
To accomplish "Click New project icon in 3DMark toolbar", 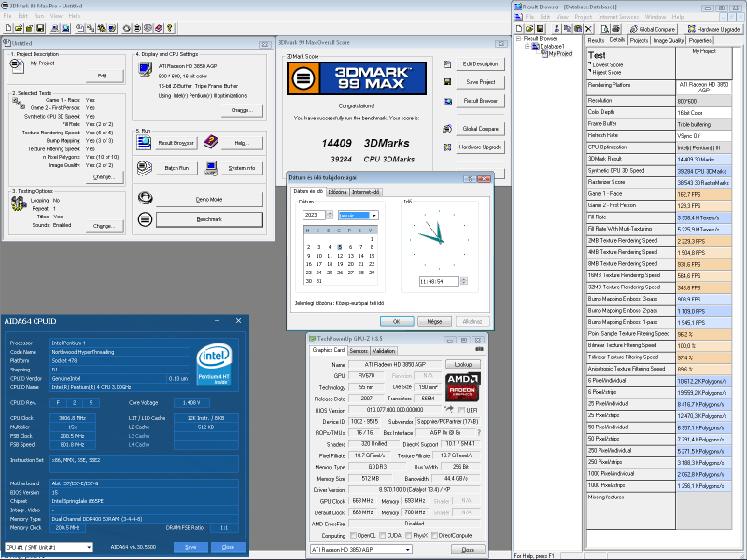I will click(x=8, y=28).
